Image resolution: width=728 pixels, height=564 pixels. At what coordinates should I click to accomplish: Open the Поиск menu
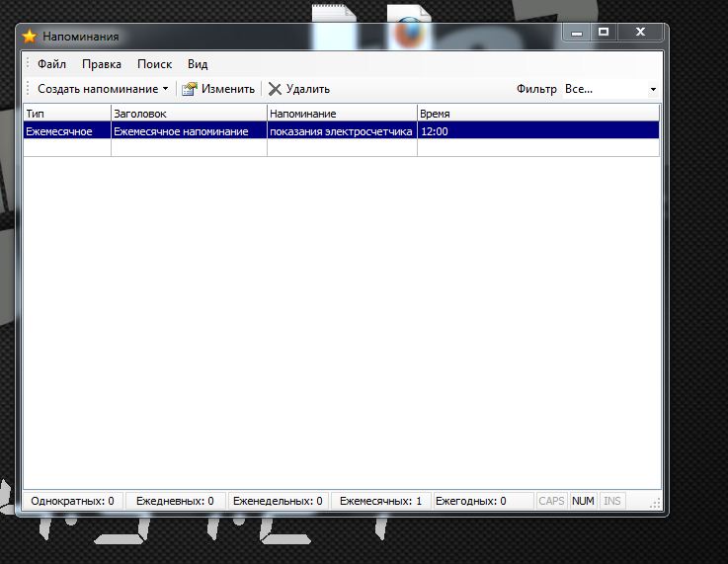coord(155,64)
